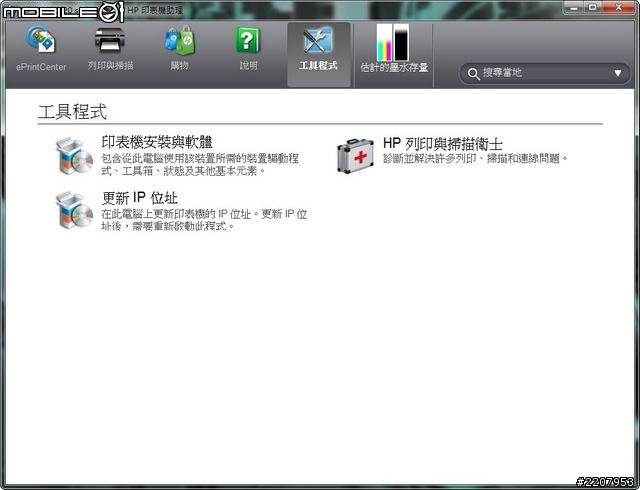Viewport: 640px width, 490px height.
Task: Switch to the 說明 tab label
Action: tap(249, 65)
